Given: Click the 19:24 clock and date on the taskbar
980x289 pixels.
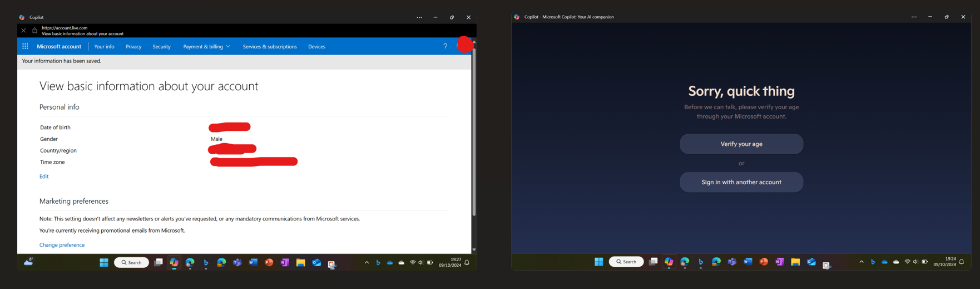Looking at the screenshot, I should [x=944, y=262].
